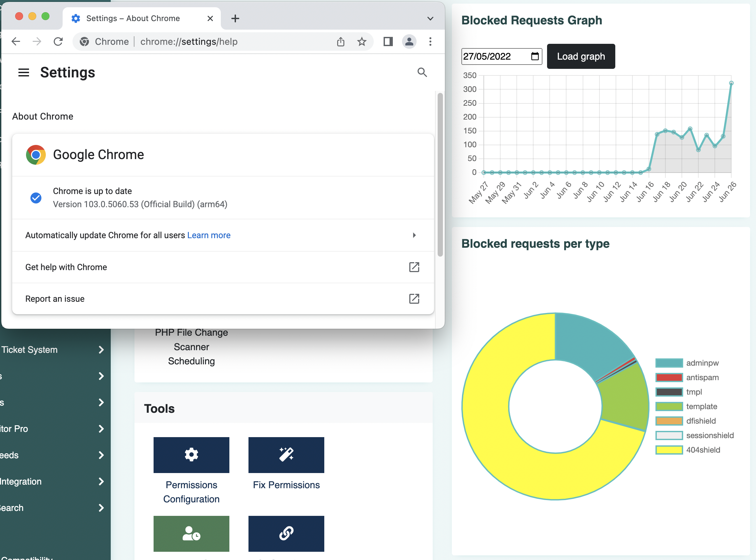Click the chrome://settings/help address field
756x560 pixels.
(x=223, y=42)
